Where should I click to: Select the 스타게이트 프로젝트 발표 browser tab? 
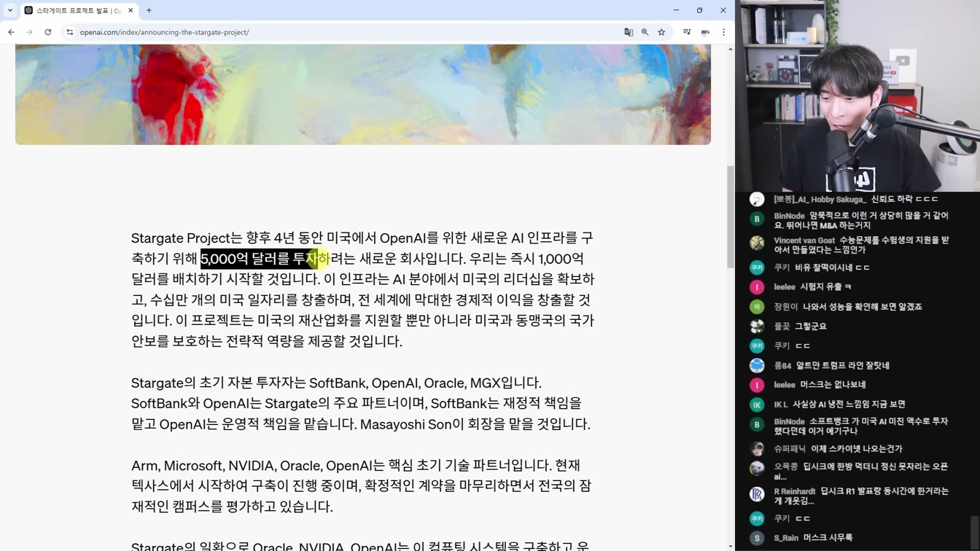pos(79,10)
